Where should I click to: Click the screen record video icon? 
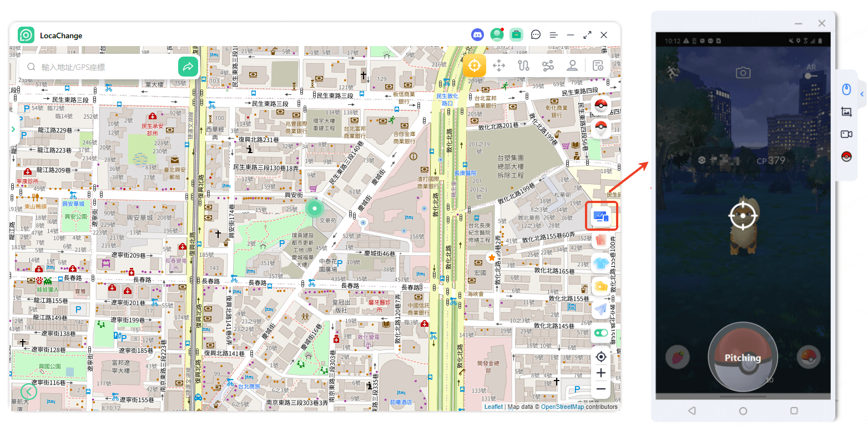tap(846, 134)
